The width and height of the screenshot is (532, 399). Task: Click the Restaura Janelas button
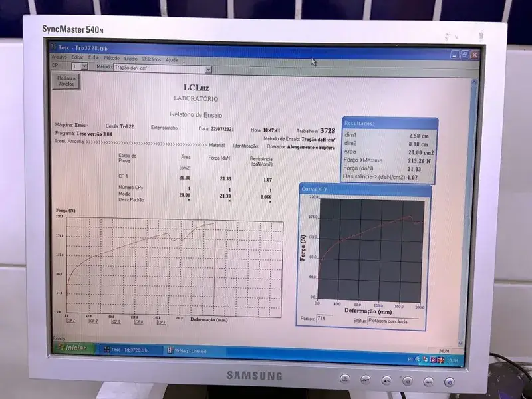click(x=66, y=81)
